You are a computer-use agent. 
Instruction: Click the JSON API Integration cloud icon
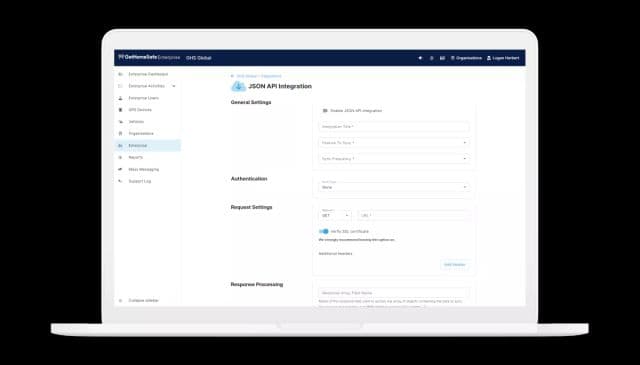pos(238,86)
